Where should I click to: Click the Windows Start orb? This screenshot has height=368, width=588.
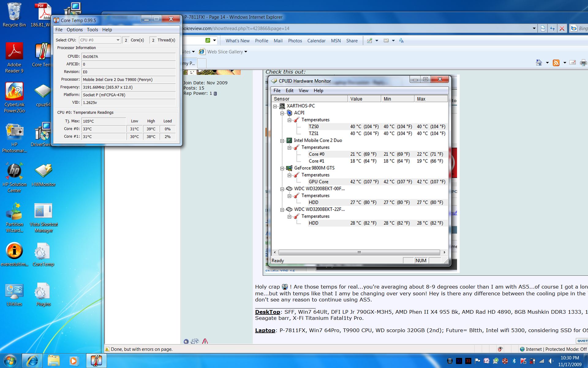tap(10, 361)
